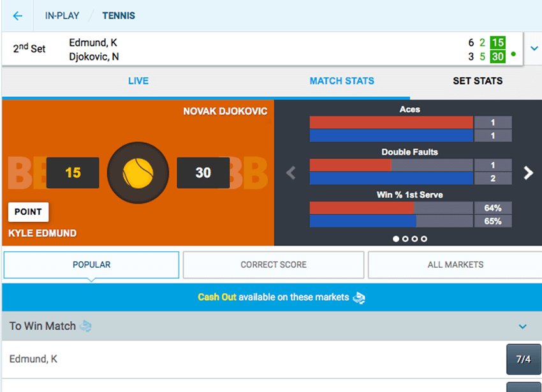This screenshot has width=542, height=392.
Task: Go back using the left arrow icon
Action: 18,15
